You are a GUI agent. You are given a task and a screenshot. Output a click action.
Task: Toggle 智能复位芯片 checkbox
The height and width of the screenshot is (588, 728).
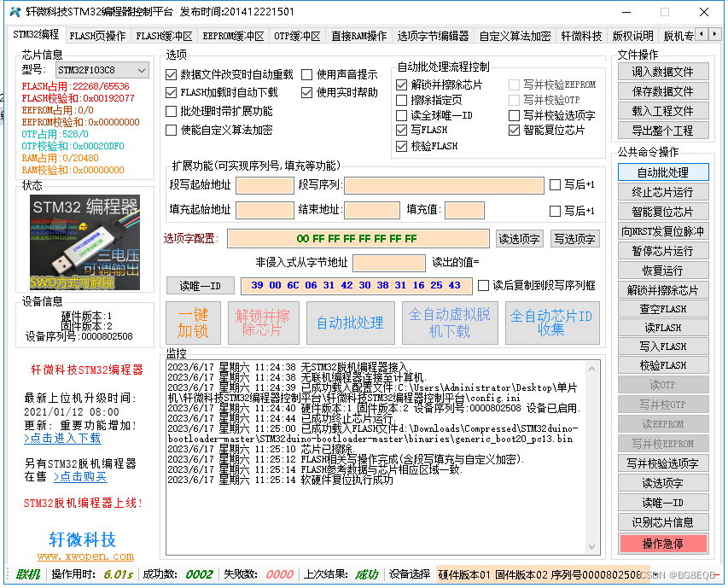coord(514,131)
